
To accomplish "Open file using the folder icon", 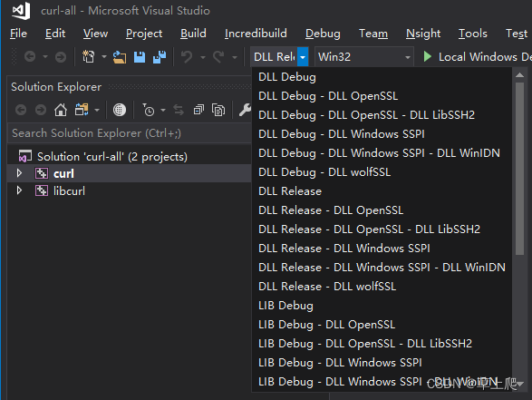I will pos(120,57).
